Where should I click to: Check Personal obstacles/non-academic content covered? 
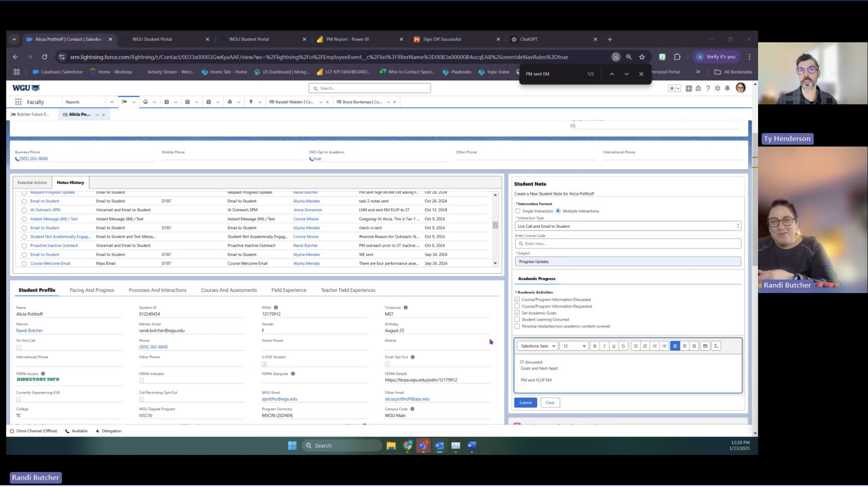[517, 326]
